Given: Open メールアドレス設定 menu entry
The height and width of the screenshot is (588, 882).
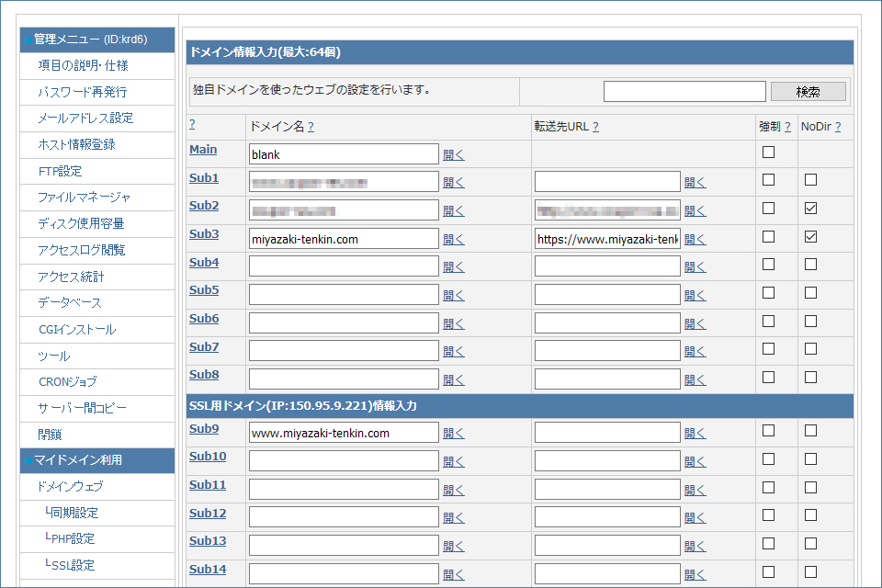Looking at the screenshot, I should point(85,119).
